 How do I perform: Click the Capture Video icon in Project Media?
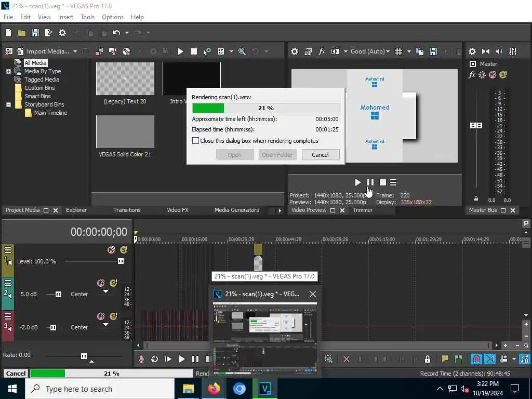point(113,51)
